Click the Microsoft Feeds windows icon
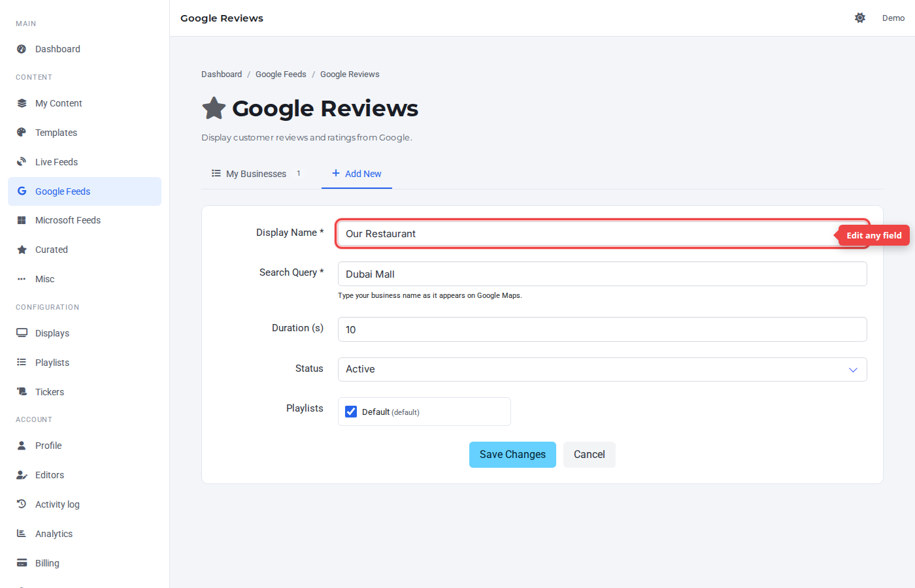The image size is (915, 588). pyautogui.click(x=22, y=220)
